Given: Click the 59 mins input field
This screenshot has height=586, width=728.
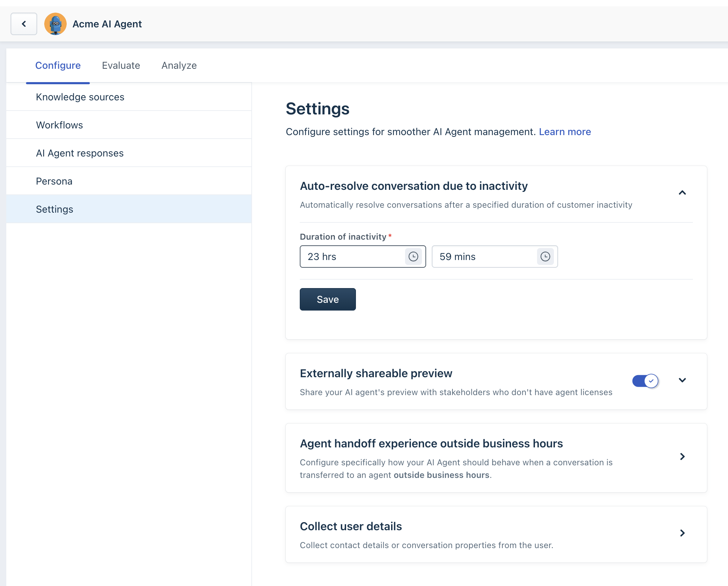Looking at the screenshot, I should point(484,257).
